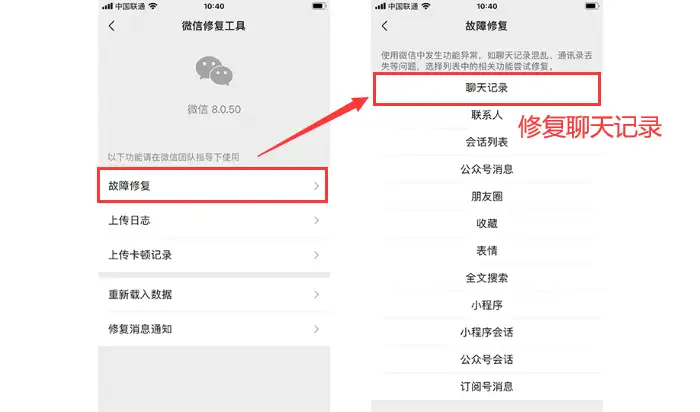
Task: Open 上传卡顿记录 option
Action: 214,255
